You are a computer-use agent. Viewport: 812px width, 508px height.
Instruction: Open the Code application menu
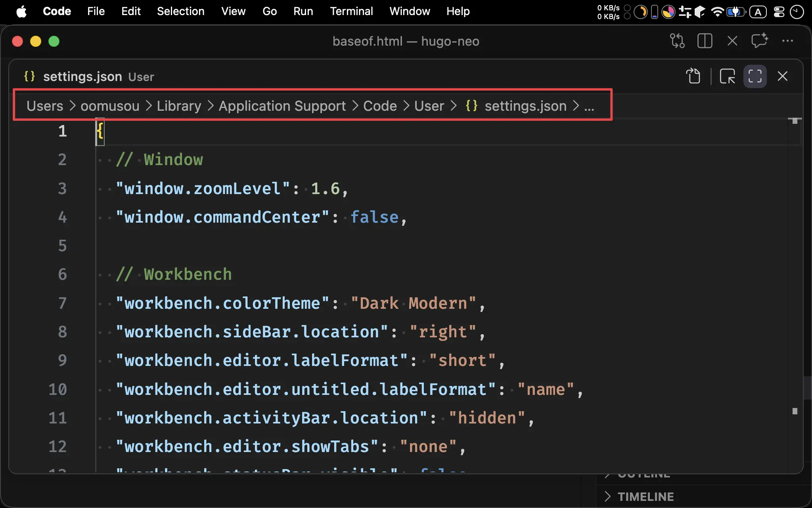click(x=57, y=12)
